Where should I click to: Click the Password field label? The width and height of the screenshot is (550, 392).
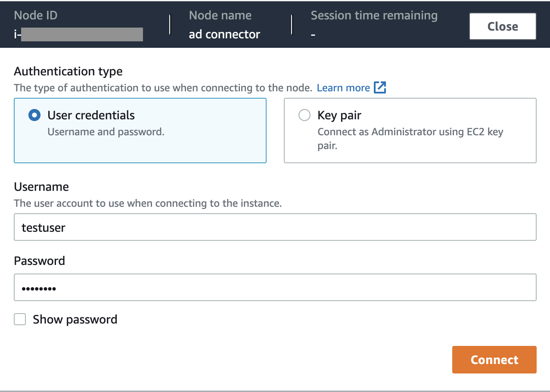click(40, 261)
